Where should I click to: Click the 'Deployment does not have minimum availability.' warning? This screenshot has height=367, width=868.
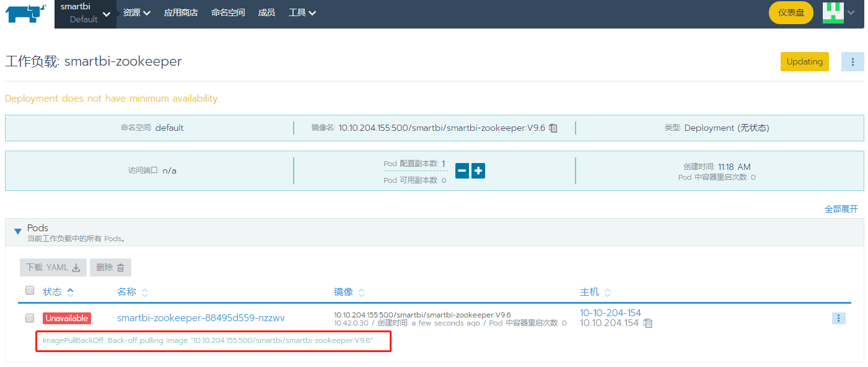tap(112, 98)
